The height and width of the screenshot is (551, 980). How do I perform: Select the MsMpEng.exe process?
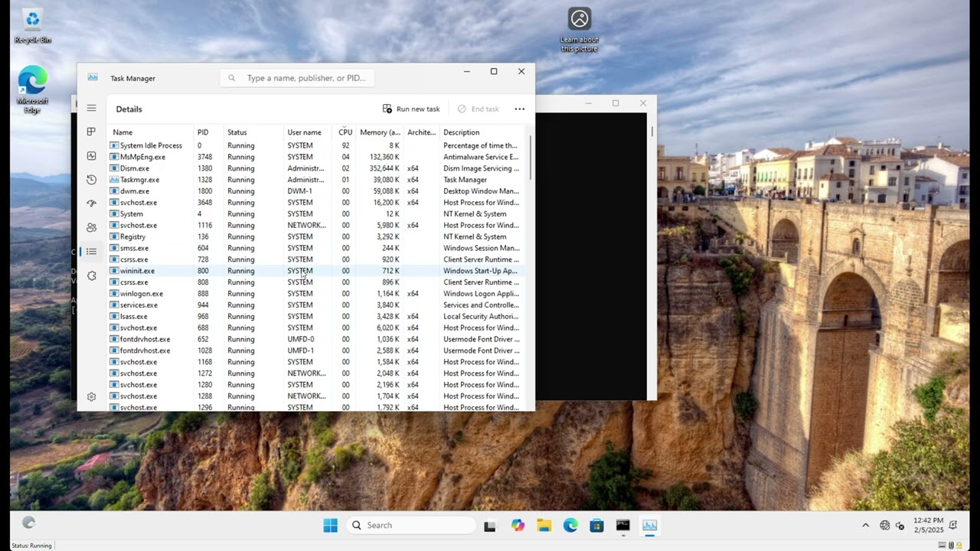tap(317, 157)
